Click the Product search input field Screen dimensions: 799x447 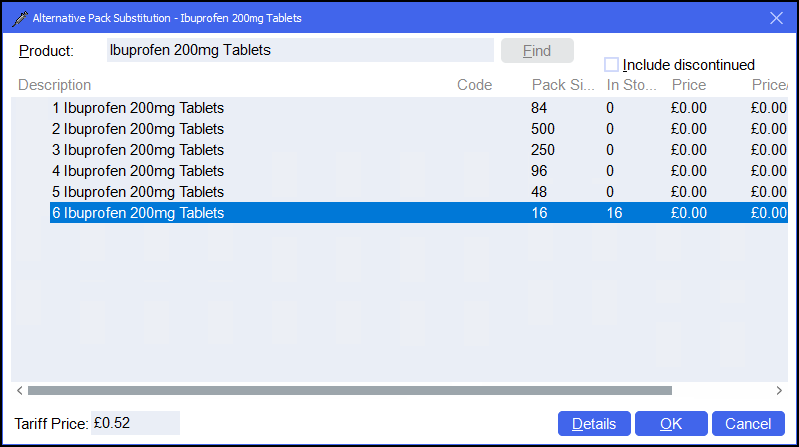tap(299, 50)
